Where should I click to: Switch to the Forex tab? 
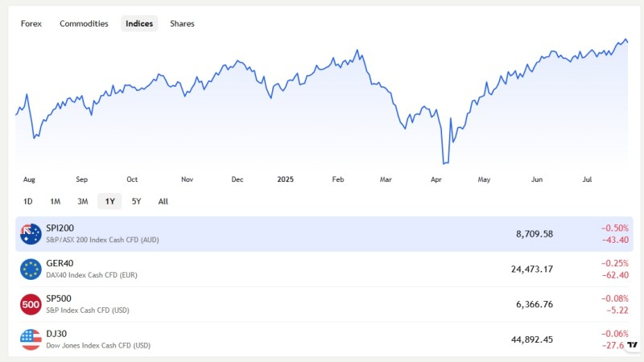point(31,24)
